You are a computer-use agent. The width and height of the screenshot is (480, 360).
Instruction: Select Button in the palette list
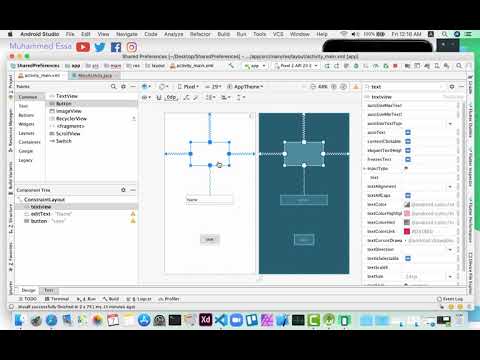point(63,104)
